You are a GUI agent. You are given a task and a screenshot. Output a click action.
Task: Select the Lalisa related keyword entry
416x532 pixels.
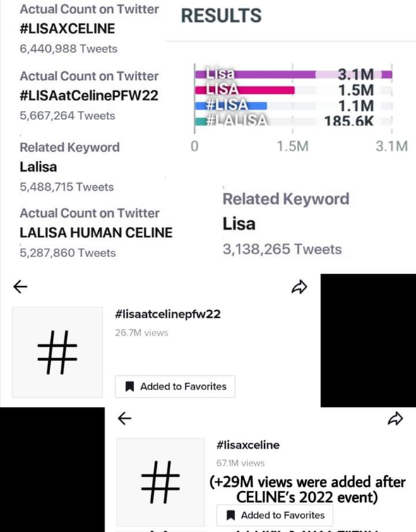[x=69, y=167]
